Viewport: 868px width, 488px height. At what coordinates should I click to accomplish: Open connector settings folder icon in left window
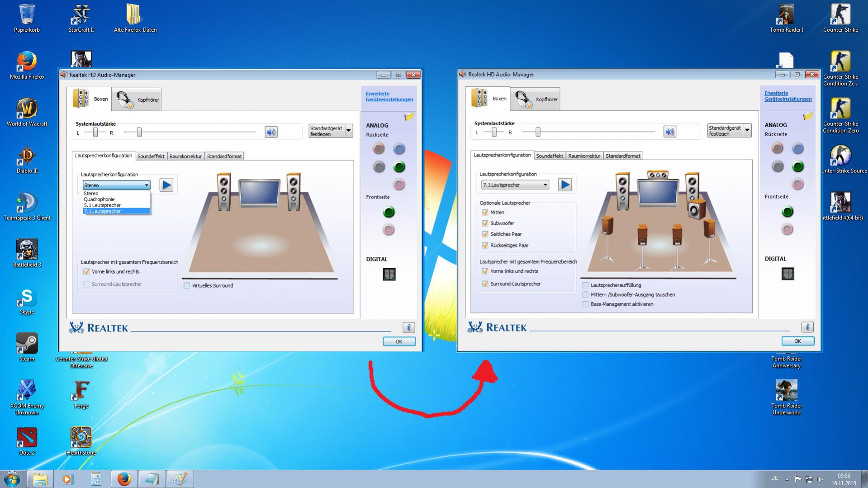[409, 117]
